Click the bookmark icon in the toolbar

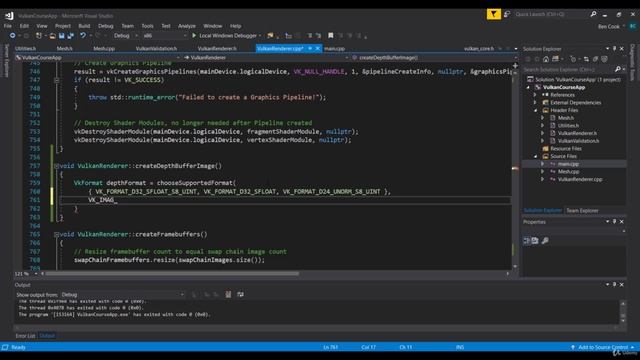[x=331, y=36]
